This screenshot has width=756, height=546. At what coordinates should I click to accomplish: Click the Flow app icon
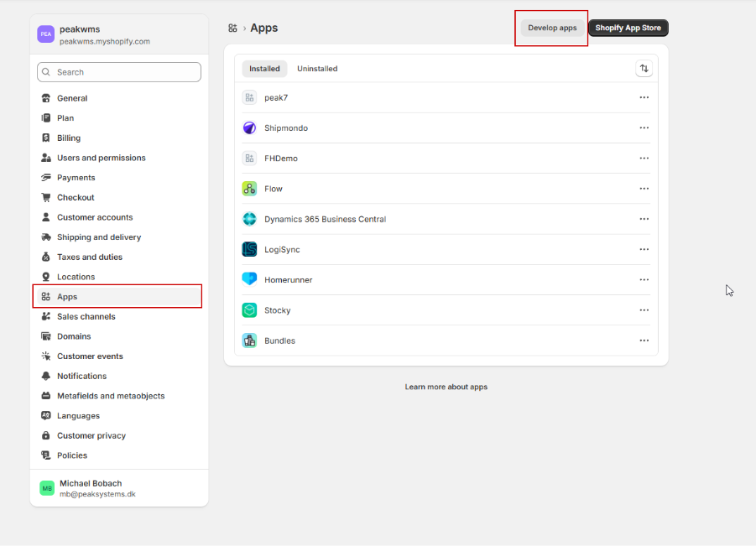(249, 189)
